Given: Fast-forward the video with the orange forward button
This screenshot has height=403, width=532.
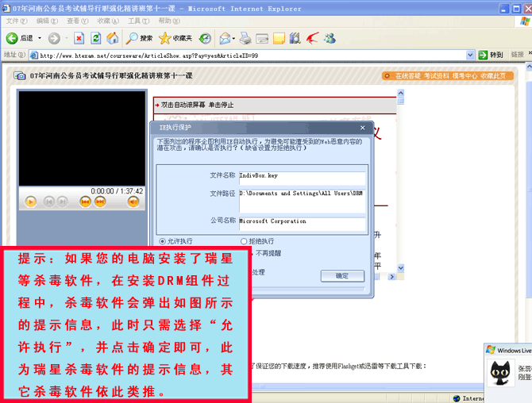Looking at the screenshot, I should tap(100, 201).
